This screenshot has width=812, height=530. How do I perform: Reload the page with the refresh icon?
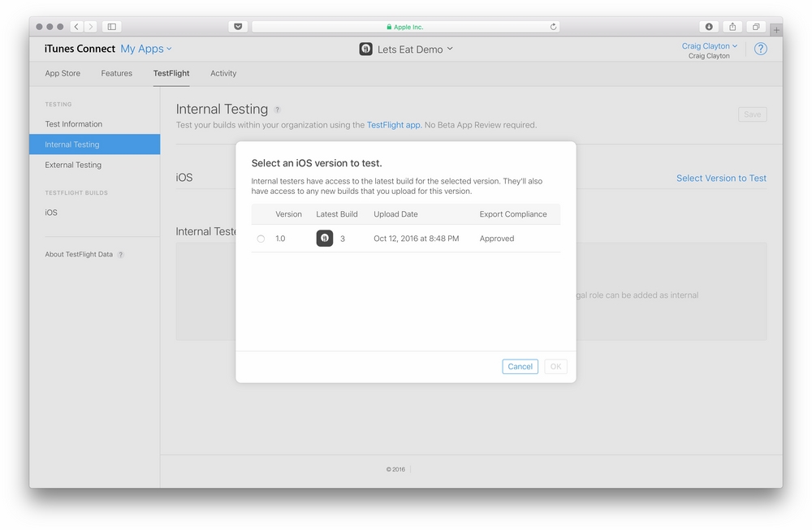(x=553, y=27)
